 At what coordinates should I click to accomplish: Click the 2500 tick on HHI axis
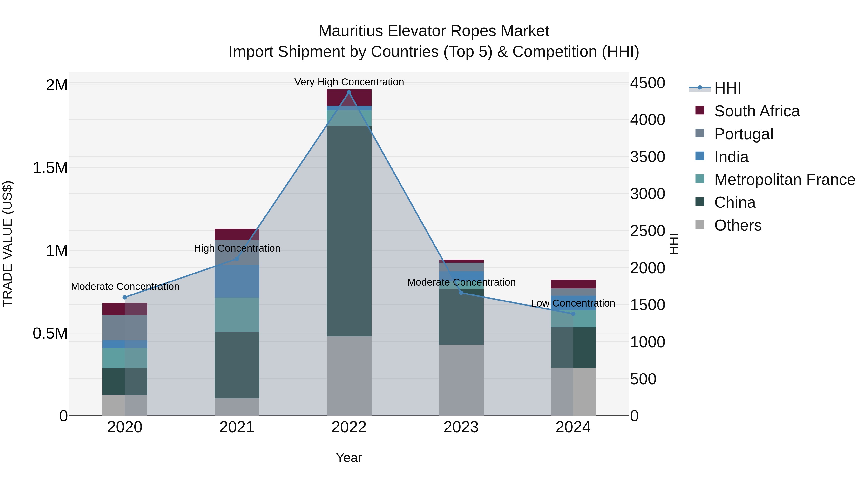[648, 231]
